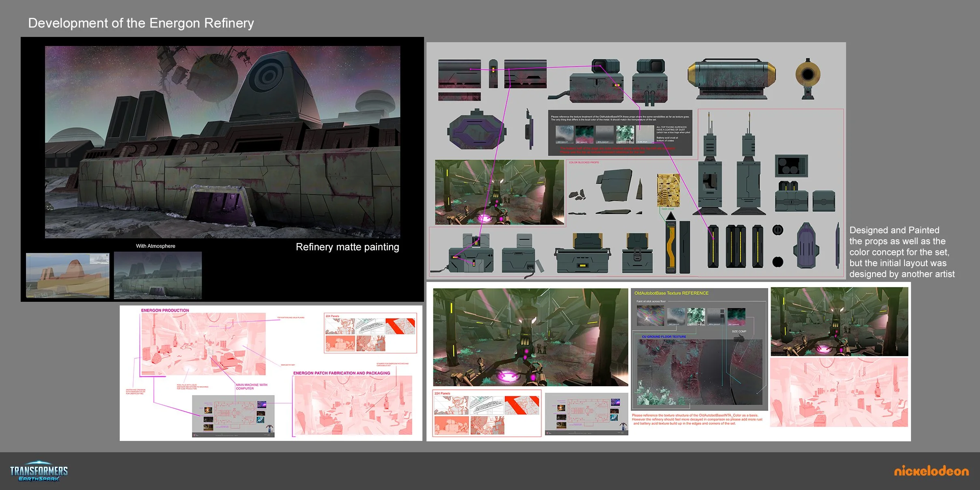980x490 pixels.
Task: Click the red 'Please reference the texture structure' note
Action: pyautogui.click(x=697, y=419)
